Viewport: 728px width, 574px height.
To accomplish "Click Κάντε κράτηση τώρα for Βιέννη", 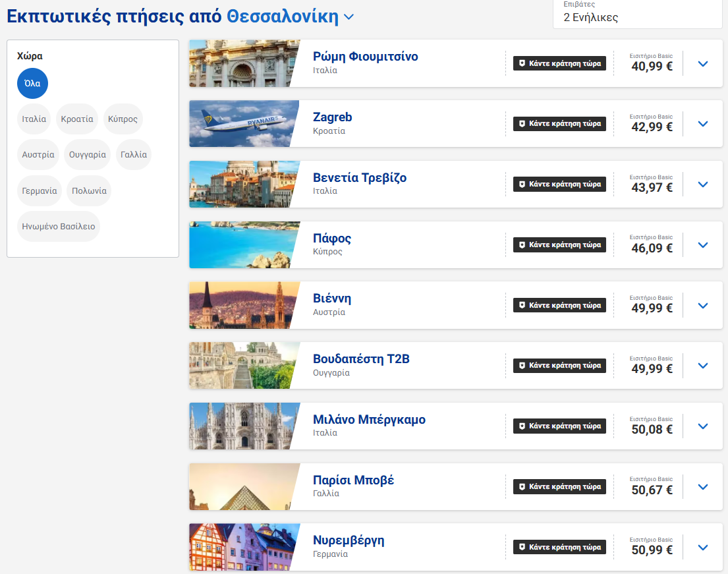I will tap(559, 304).
